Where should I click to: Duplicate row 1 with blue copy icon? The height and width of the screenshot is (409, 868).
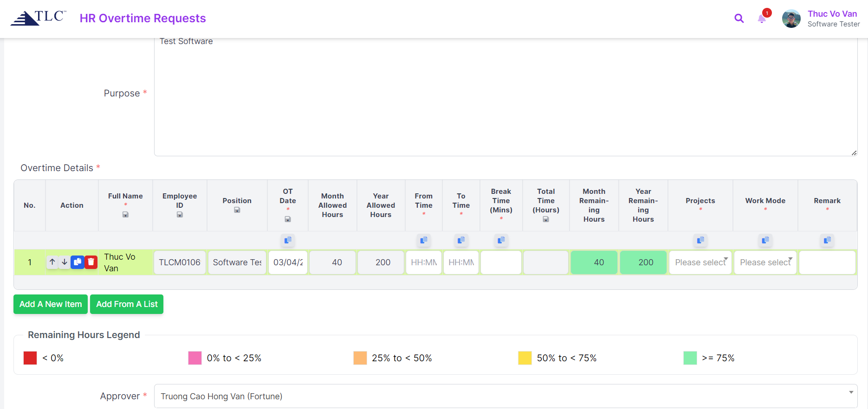[78, 262]
